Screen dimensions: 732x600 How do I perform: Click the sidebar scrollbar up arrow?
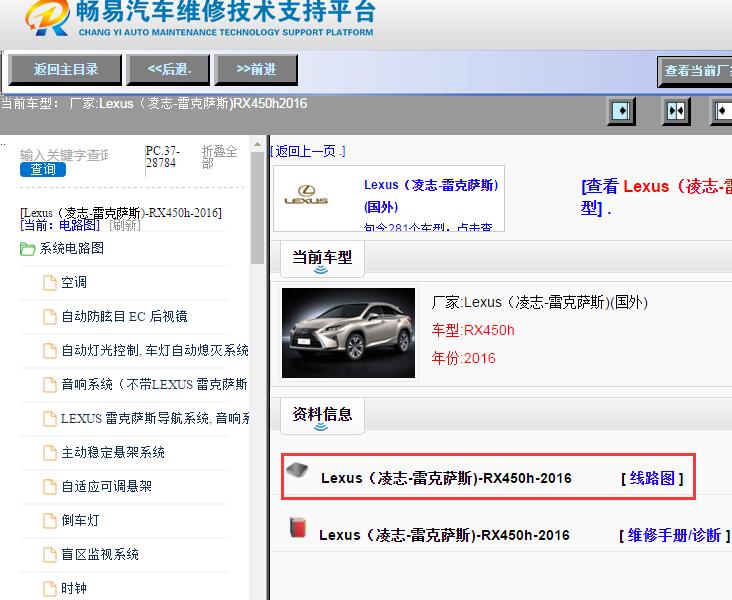pyautogui.click(x=257, y=144)
